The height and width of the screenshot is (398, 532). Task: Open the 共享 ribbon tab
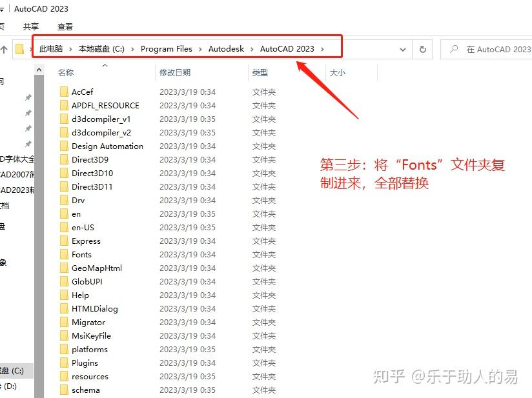pos(31,27)
